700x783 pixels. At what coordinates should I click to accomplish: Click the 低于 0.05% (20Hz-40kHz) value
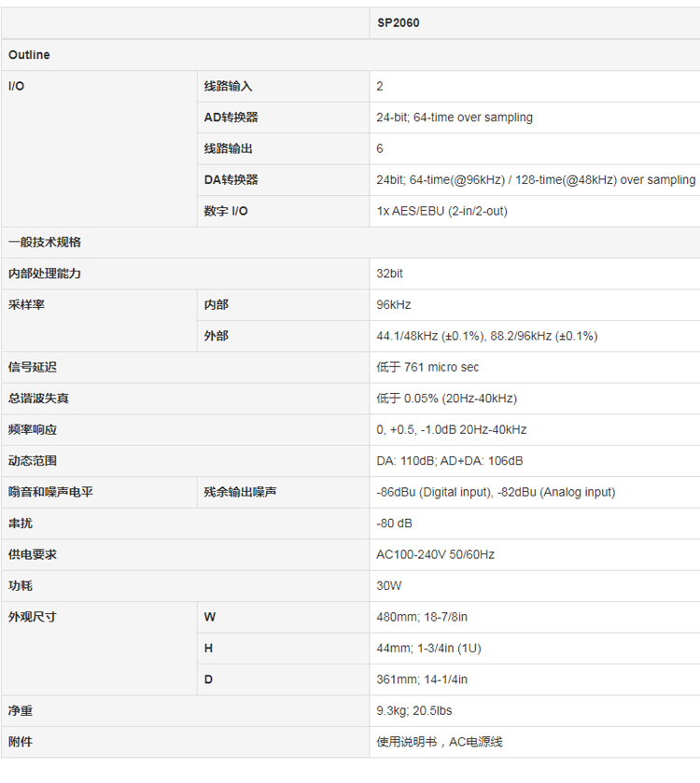447,398
